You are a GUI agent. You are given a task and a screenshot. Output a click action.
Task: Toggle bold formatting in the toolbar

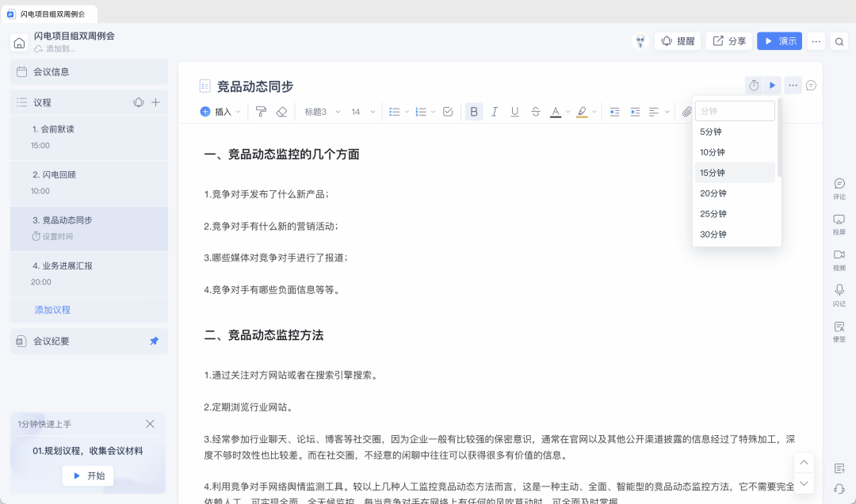(474, 112)
